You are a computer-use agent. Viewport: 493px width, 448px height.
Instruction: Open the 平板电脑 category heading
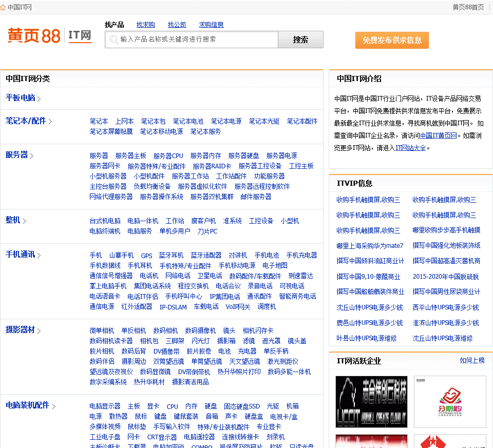click(x=20, y=98)
